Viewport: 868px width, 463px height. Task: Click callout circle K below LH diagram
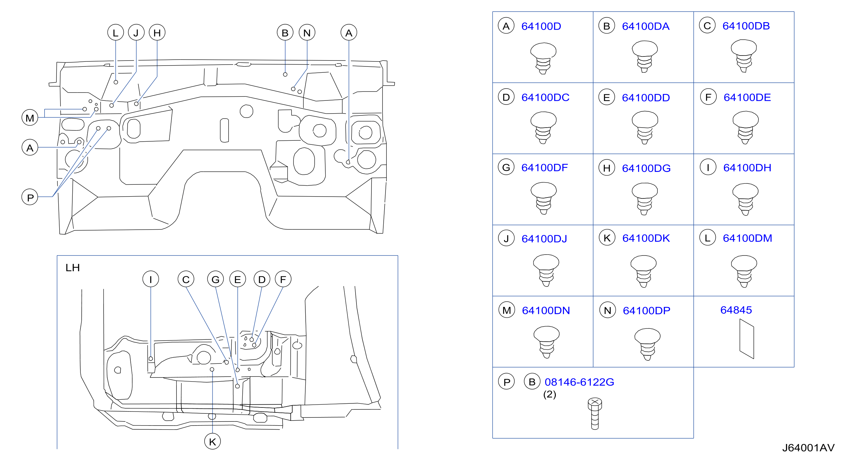pyautogui.click(x=213, y=441)
